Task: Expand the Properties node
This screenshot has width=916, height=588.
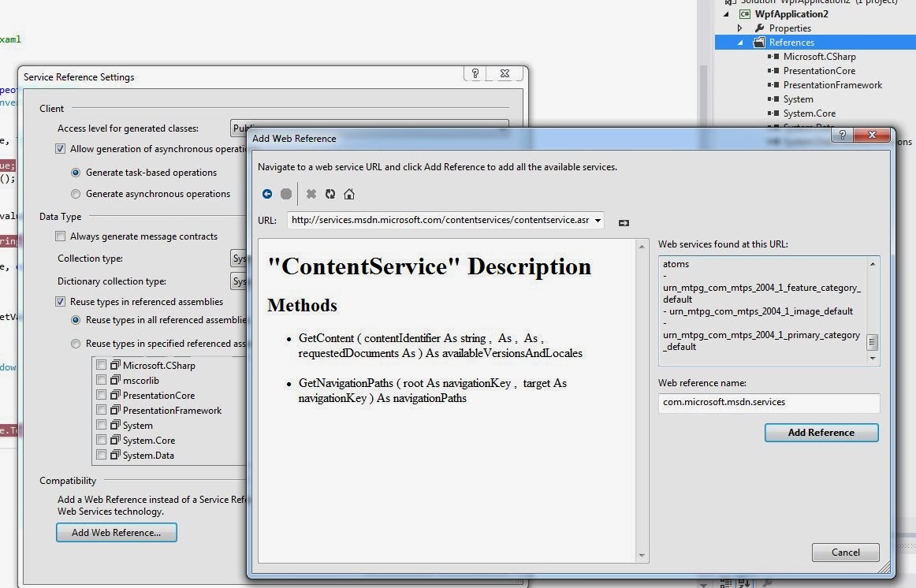Action: coord(739,28)
